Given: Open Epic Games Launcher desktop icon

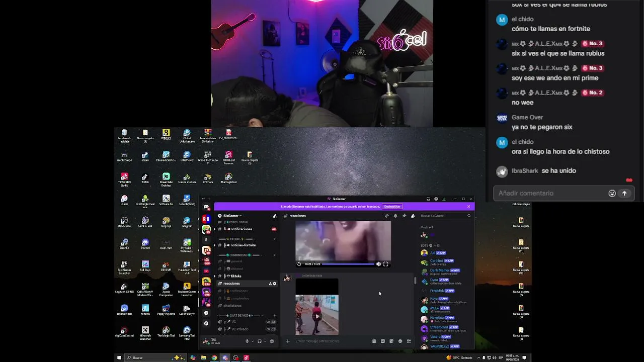Looking at the screenshot, I should [x=124, y=267].
